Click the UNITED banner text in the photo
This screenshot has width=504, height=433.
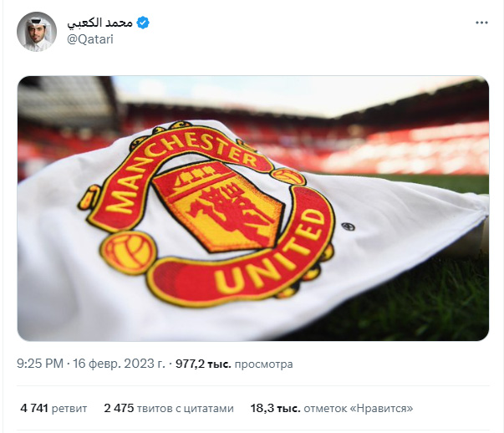click(269, 252)
